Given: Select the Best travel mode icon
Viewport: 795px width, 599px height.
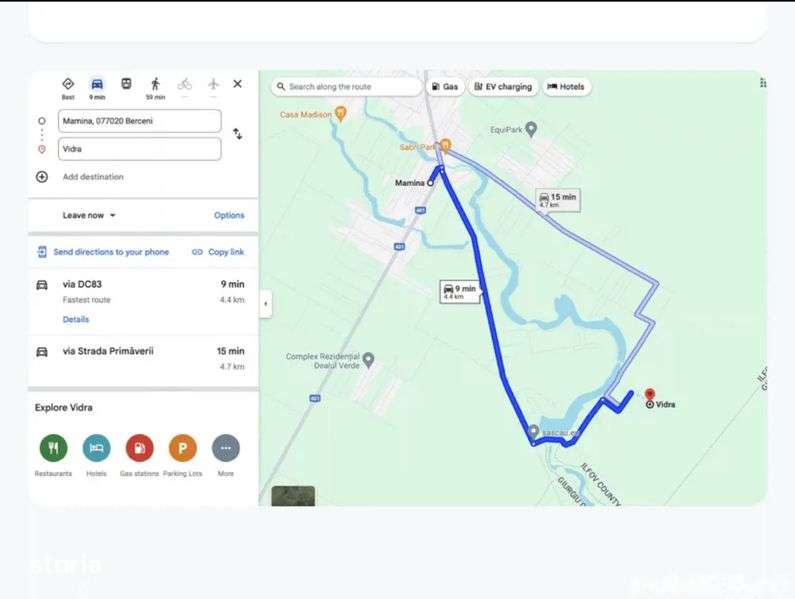Looking at the screenshot, I should point(68,84).
